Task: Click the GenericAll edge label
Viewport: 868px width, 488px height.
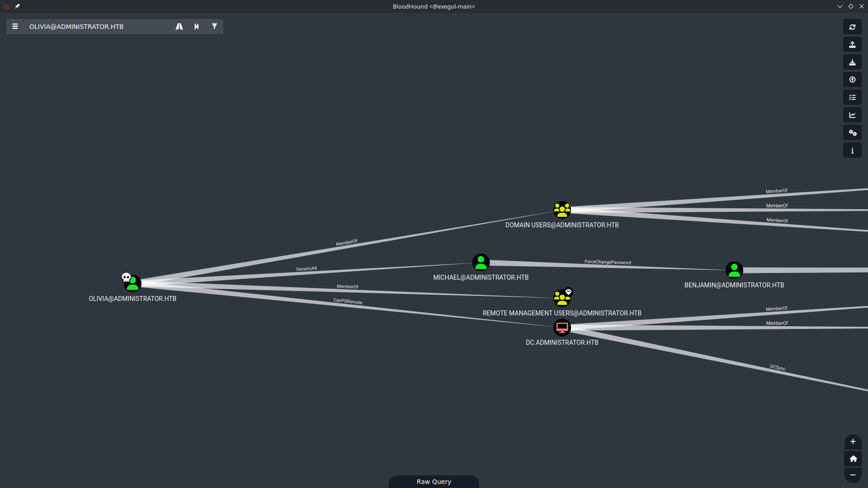Action: coord(307,269)
